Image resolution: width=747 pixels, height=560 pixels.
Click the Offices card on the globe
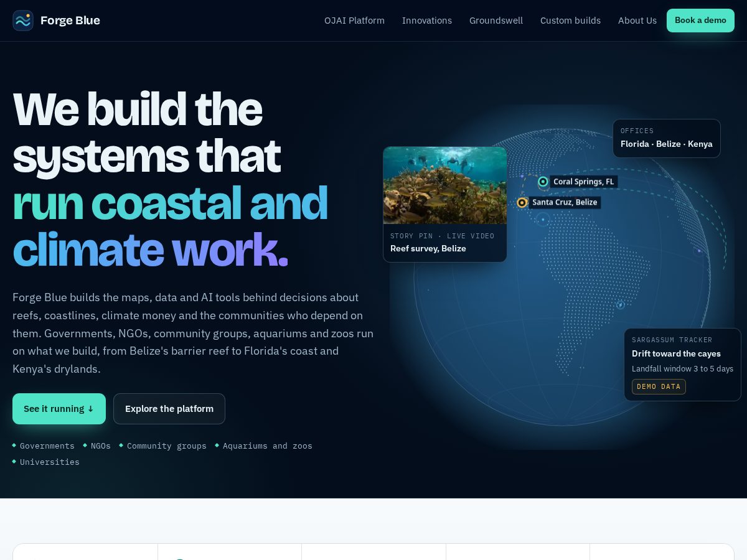click(667, 138)
